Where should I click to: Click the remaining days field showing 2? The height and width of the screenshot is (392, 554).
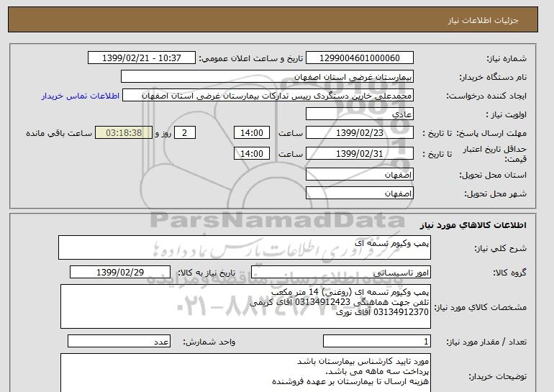click(185, 133)
